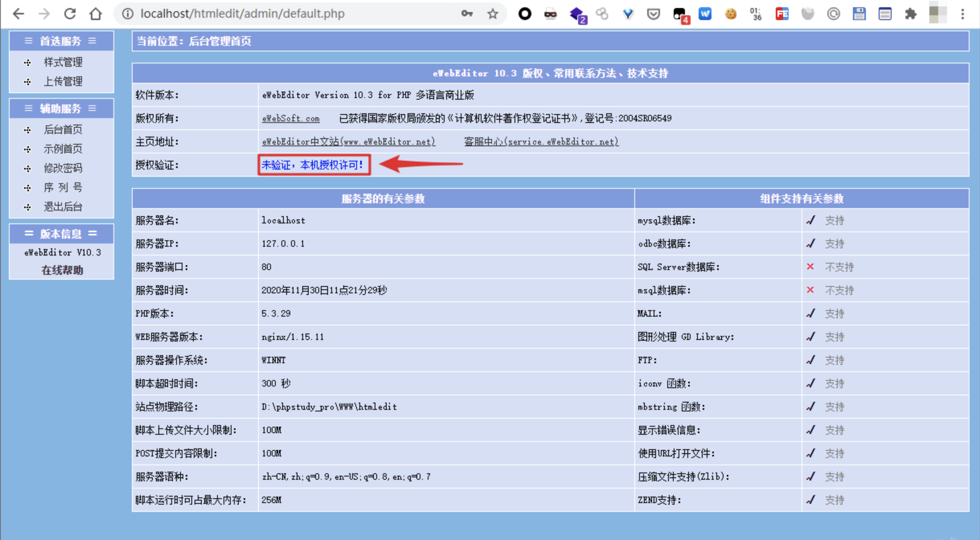Open the purple extension with badge 2
This screenshot has height=540, width=980.
coord(578,15)
